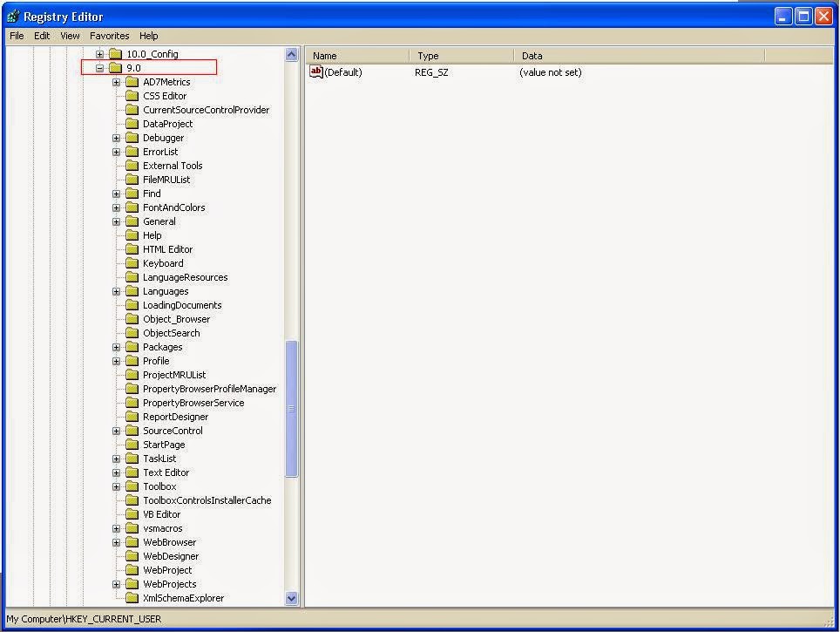840x632 pixels.
Task: Sort values by Type column header
Action: click(461, 55)
